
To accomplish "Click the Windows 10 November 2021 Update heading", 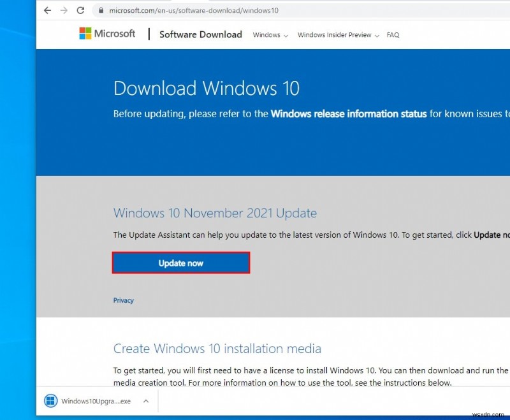I will tap(215, 214).
